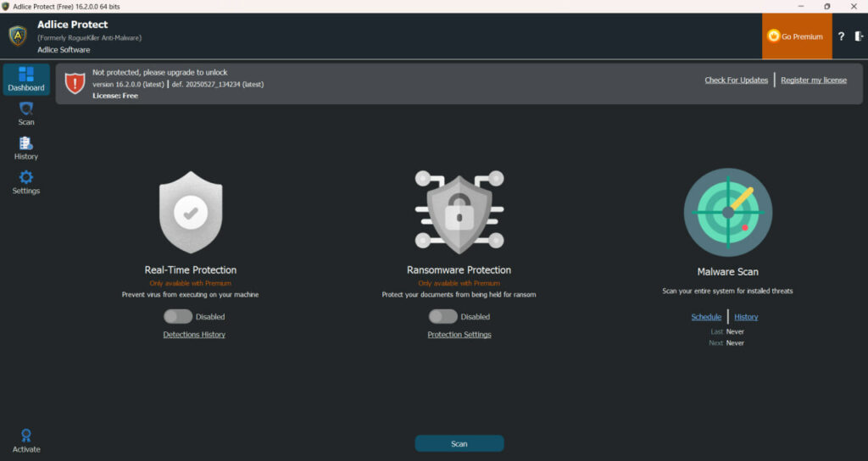Click the Real-Time Protection shield icon
Viewport: 868px width, 461px height.
click(191, 213)
